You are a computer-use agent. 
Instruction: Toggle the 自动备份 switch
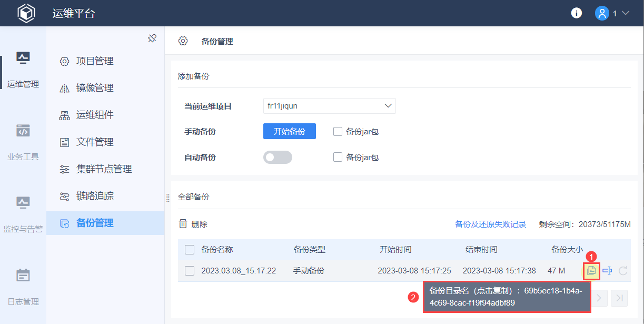pos(278,157)
